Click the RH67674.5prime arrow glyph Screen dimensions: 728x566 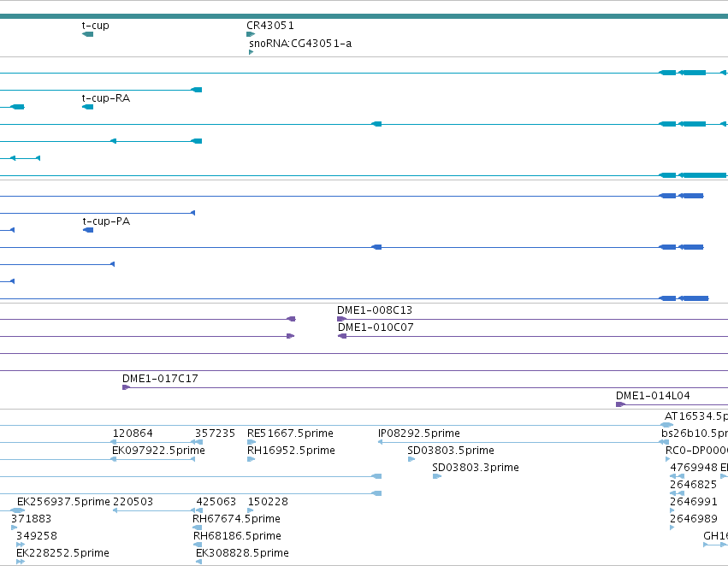pyautogui.click(x=198, y=528)
